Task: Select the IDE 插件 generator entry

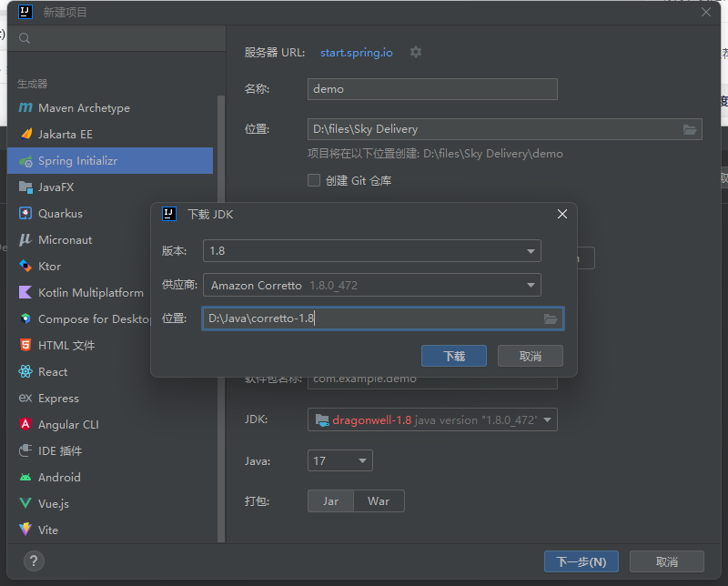Action: [x=110, y=450]
